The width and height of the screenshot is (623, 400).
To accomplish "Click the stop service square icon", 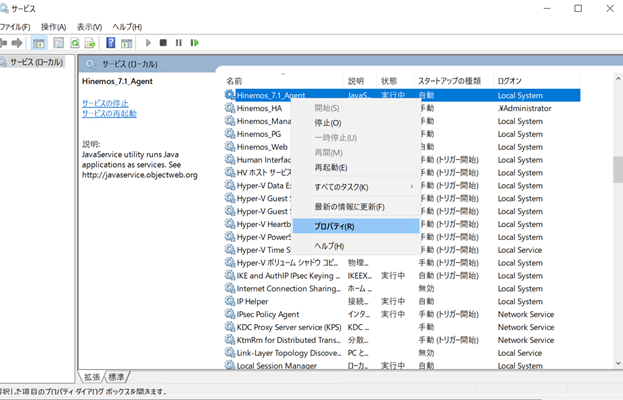I will [163, 43].
